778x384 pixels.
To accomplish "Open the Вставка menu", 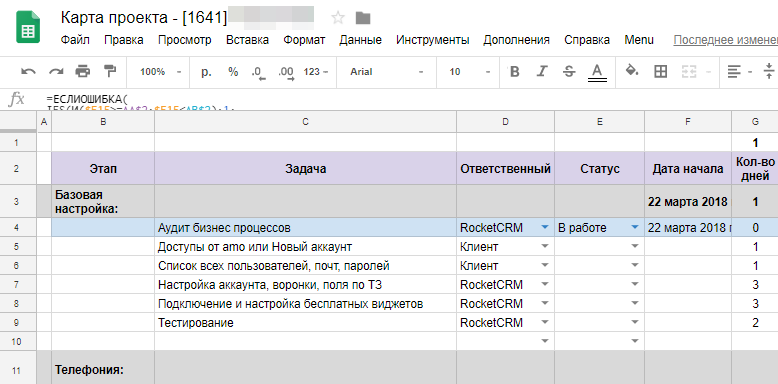I will point(248,40).
